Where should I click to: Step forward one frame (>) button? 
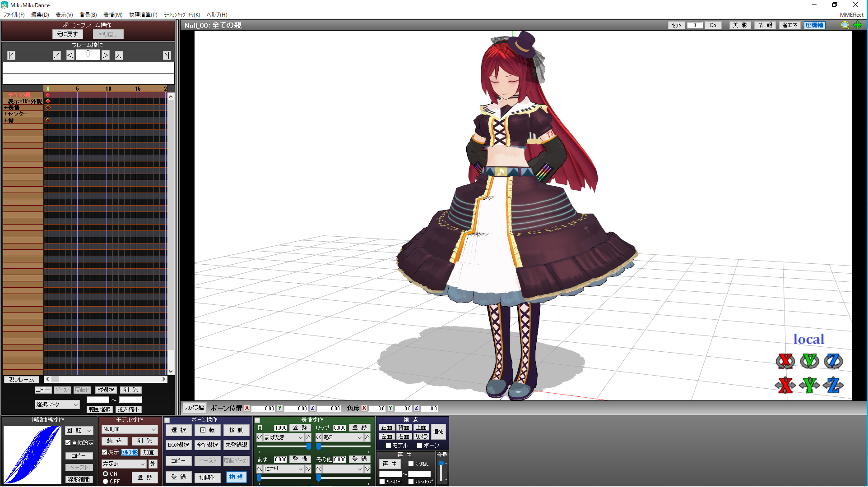click(x=105, y=55)
